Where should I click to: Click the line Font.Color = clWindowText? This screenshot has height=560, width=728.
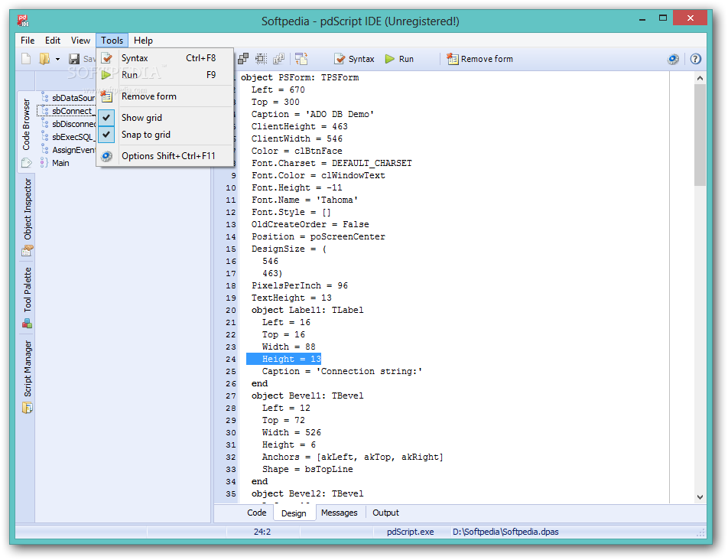318,175
